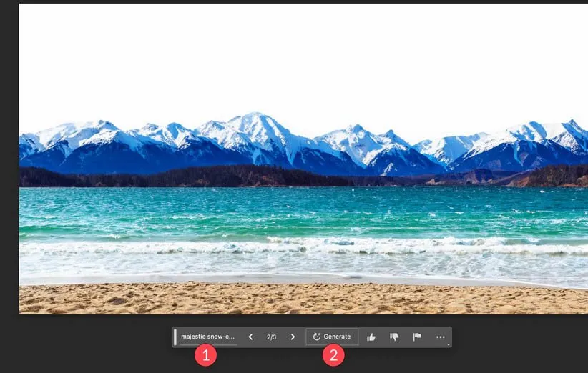
Task: Advance to the next generated variation
Action: tap(293, 337)
